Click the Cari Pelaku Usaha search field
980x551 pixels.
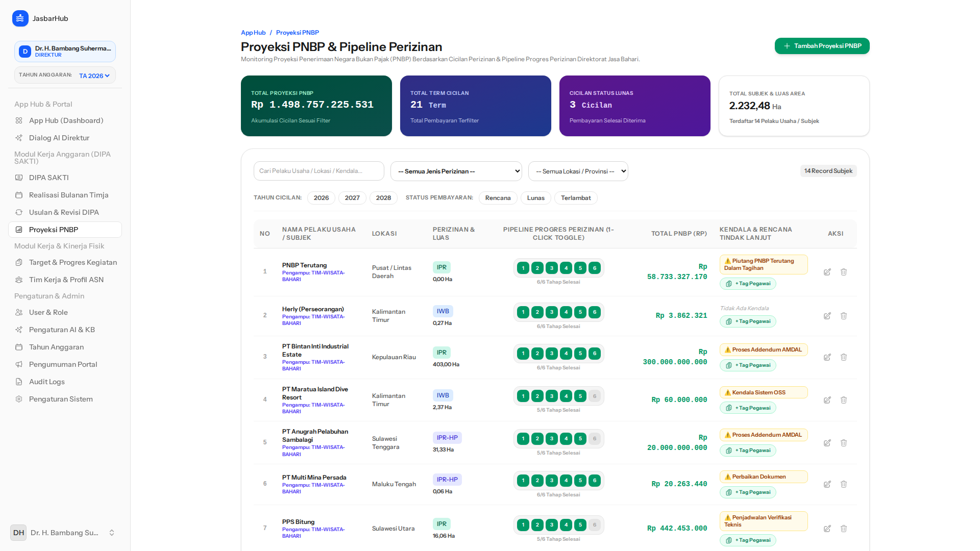click(318, 171)
